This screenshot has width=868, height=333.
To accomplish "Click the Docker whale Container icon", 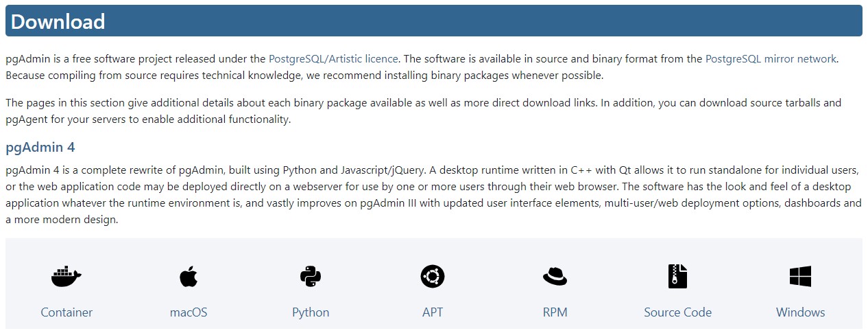I will pyautogui.click(x=67, y=277).
